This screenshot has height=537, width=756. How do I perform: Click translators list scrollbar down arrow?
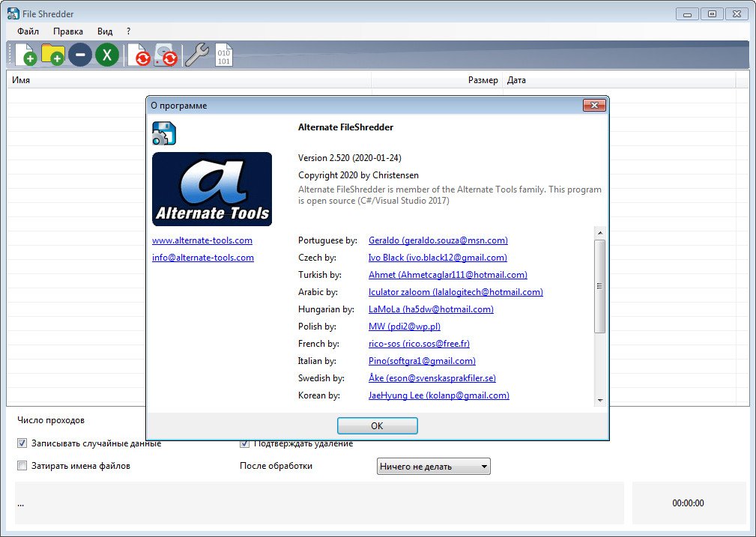point(600,400)
